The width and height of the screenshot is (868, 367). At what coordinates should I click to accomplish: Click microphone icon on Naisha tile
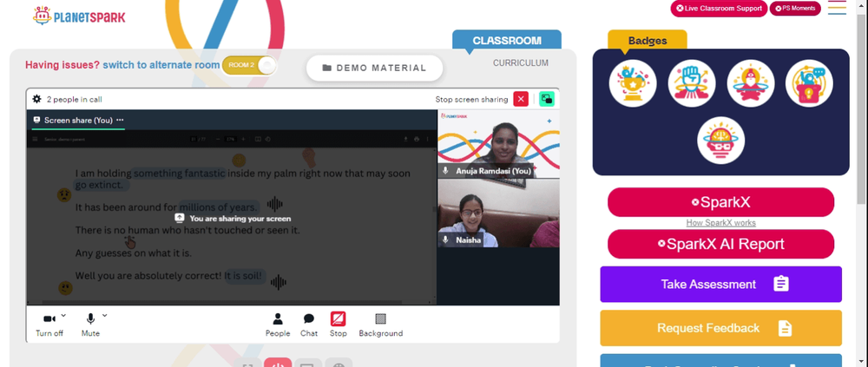(445, 239)
